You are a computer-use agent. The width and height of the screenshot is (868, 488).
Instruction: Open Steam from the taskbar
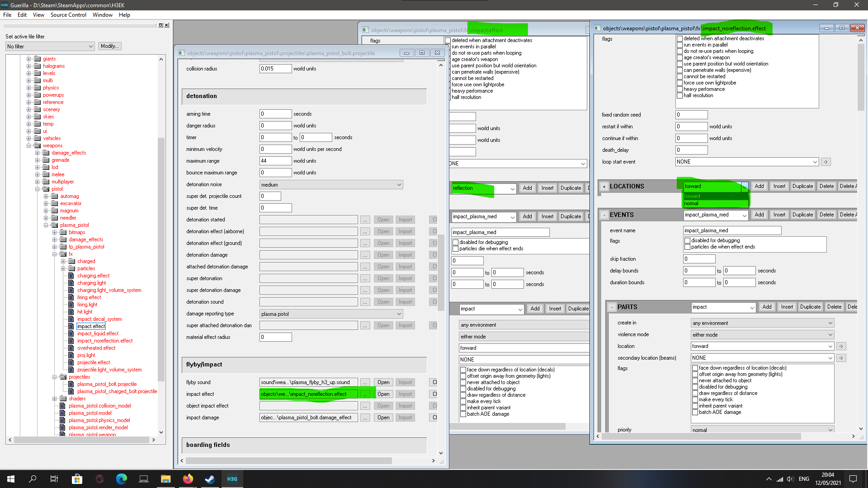click(210, 479)
